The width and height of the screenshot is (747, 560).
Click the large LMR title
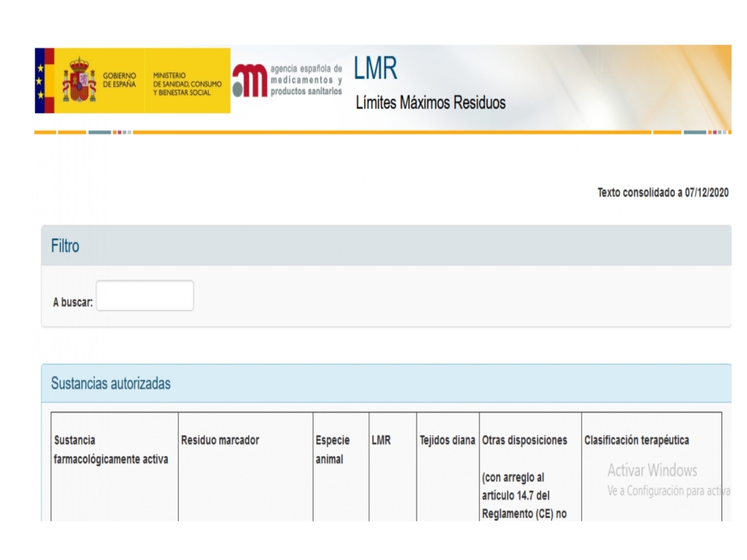376,69
